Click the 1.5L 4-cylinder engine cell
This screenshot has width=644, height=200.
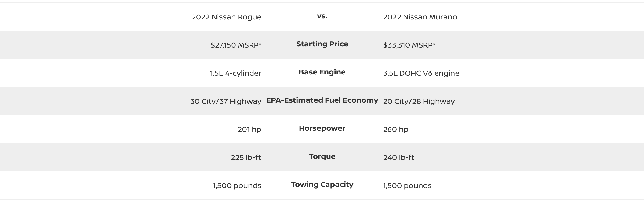[235, 73]
